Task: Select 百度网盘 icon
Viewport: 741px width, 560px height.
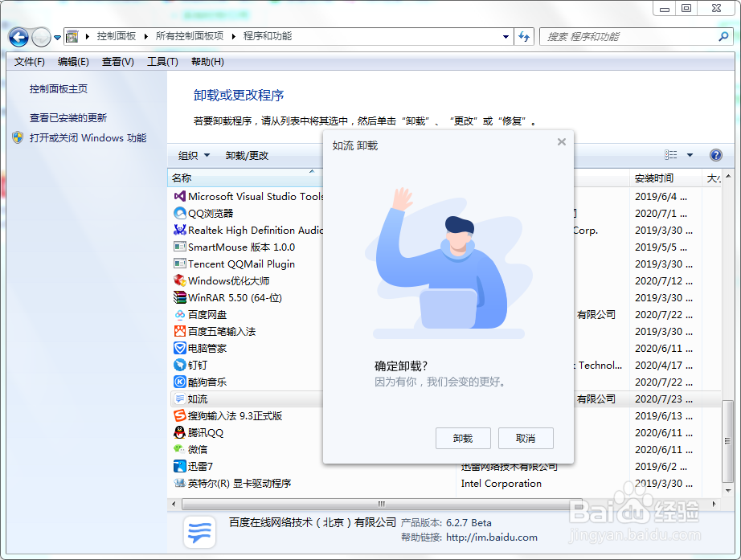Action: point(179,315)
